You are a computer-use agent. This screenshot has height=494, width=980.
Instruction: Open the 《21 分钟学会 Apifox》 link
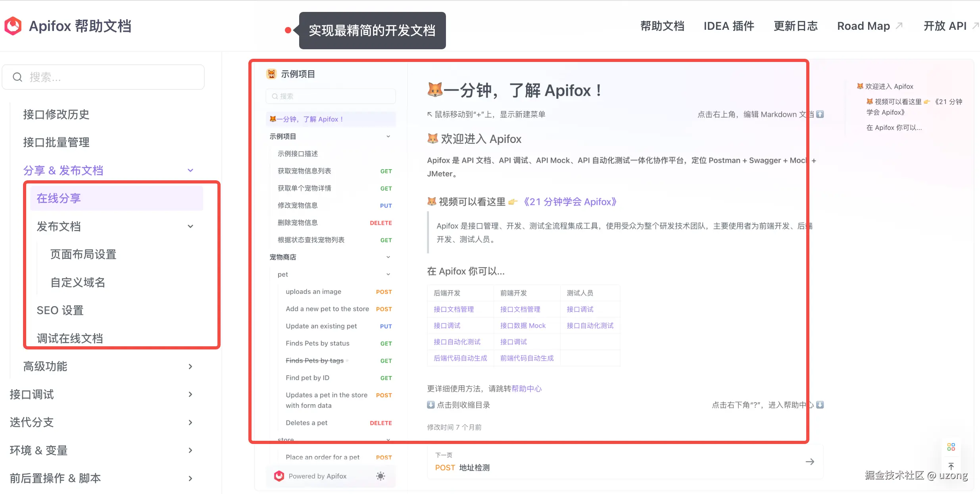coord(569,202)
